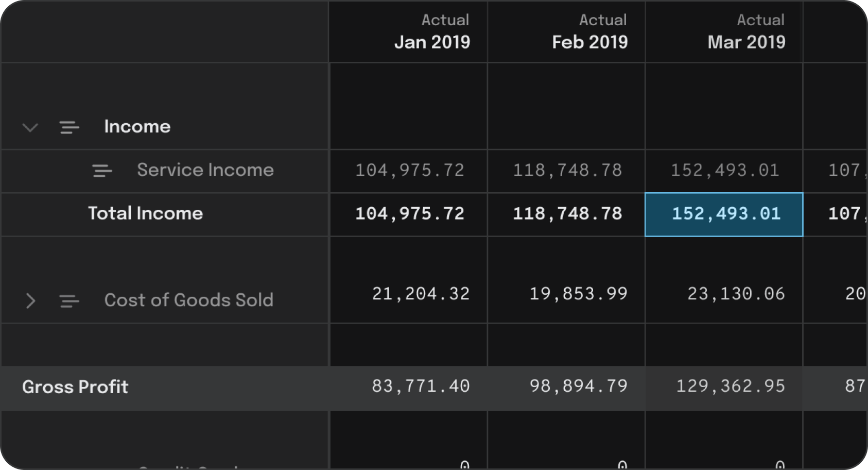
Task: Click the lines icon beside Income
Action: 69,127
